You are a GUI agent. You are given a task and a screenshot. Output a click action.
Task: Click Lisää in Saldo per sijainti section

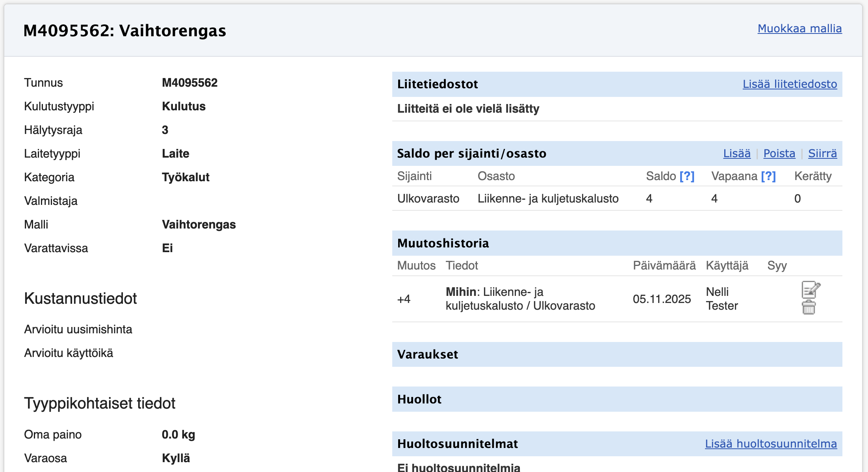(737, 153)
